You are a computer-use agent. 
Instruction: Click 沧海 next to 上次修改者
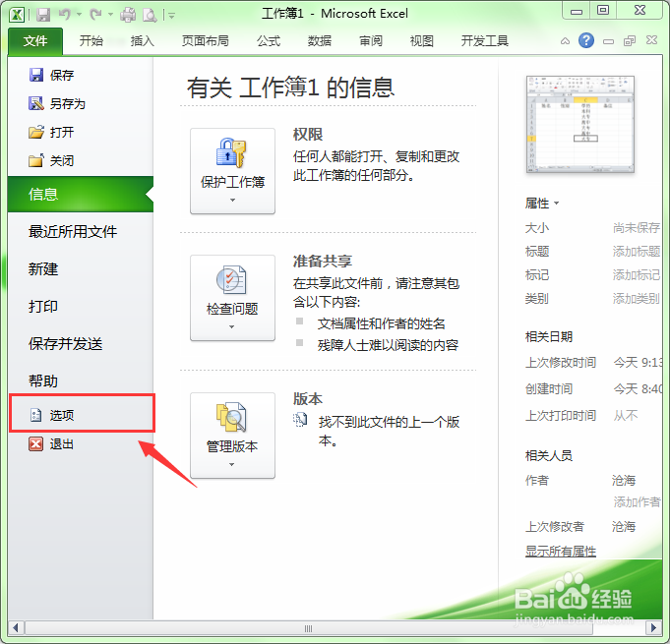(624, 526)
